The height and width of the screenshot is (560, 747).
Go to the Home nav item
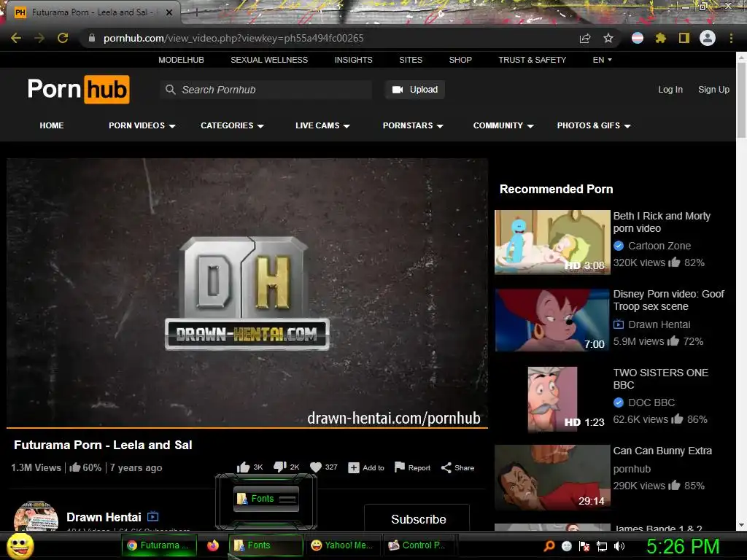click(52, 125)
